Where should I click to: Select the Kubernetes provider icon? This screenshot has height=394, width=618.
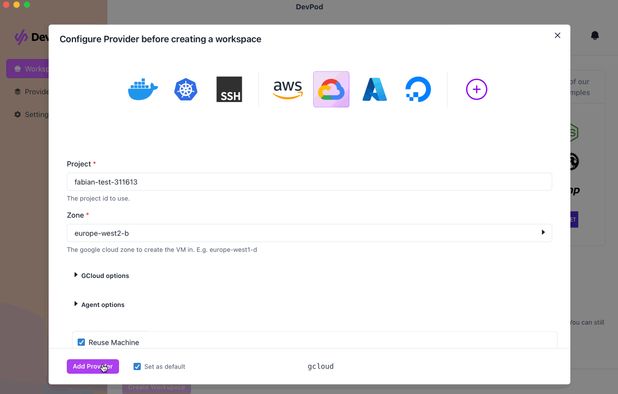pos(186,89)
